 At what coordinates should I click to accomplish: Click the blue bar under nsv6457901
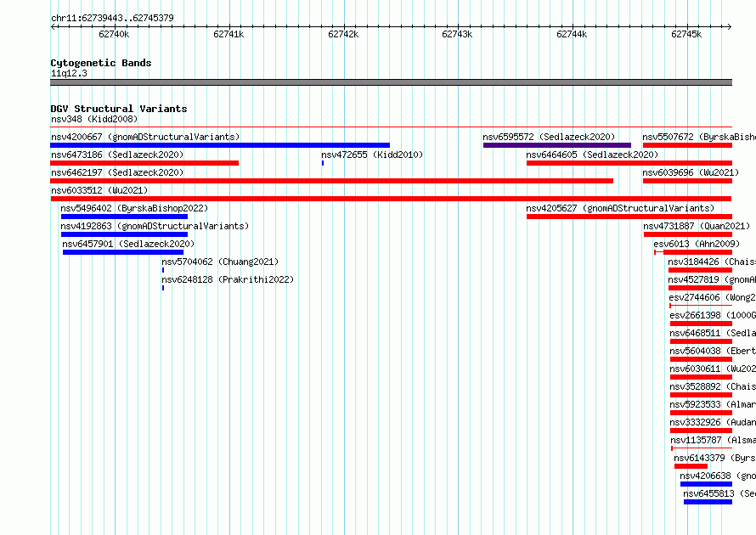click(123, 252)
